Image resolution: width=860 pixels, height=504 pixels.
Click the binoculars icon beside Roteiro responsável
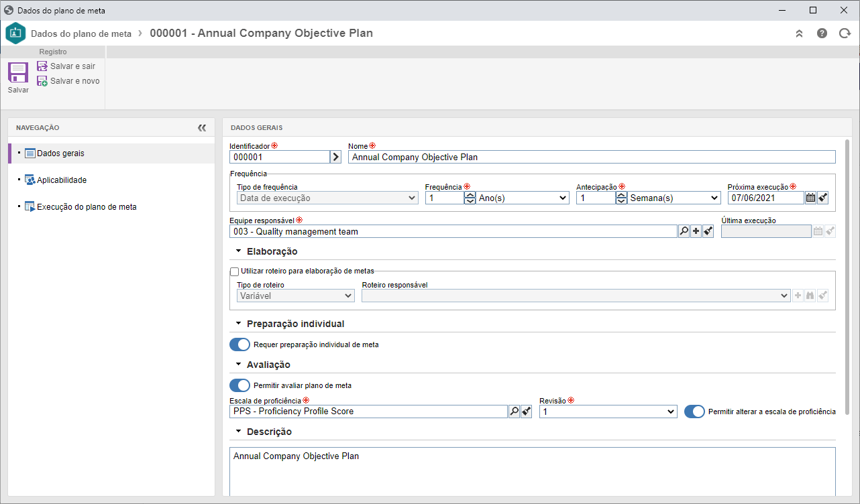point(810,296)
